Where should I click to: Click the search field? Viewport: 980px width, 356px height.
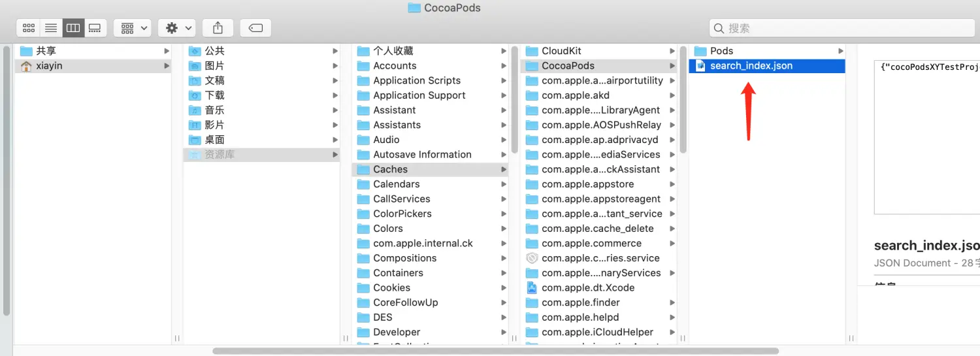pos(843,28)
